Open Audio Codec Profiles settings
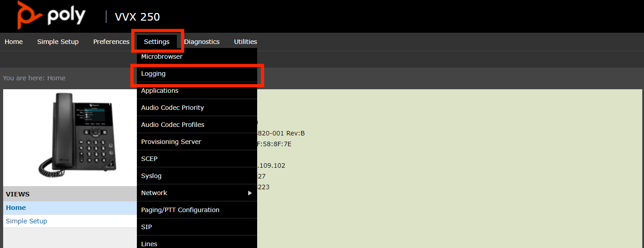The image size is (644, 248). tap(197, 125)
